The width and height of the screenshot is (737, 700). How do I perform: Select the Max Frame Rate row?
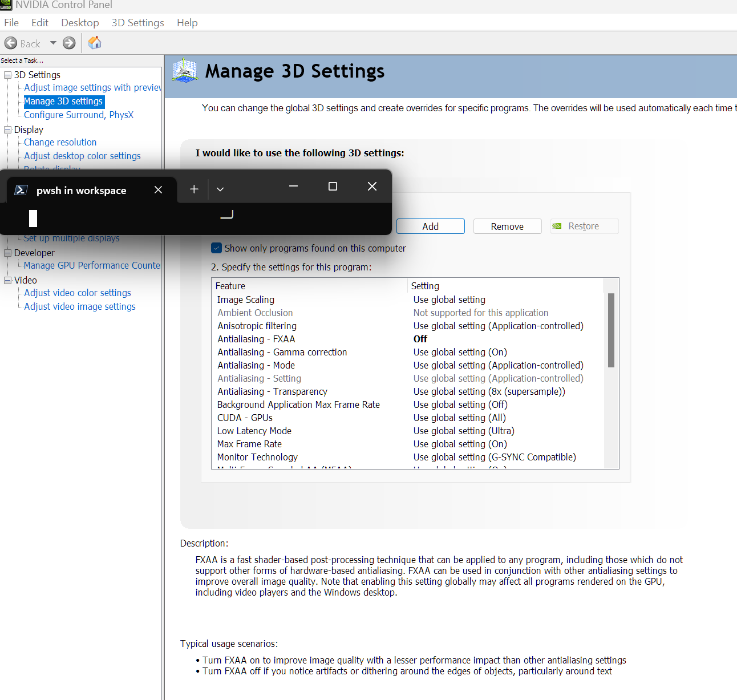coord(407,444)
